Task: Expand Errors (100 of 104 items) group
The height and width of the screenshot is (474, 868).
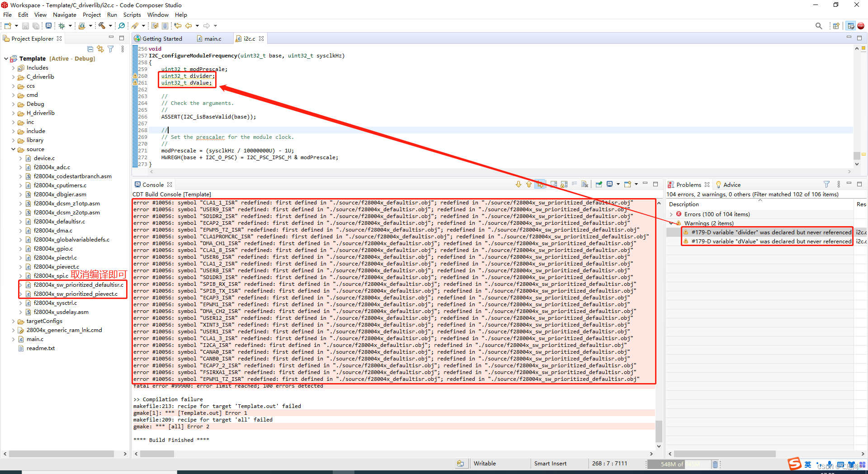Action: pyautogui.click(x=671, y=214)
